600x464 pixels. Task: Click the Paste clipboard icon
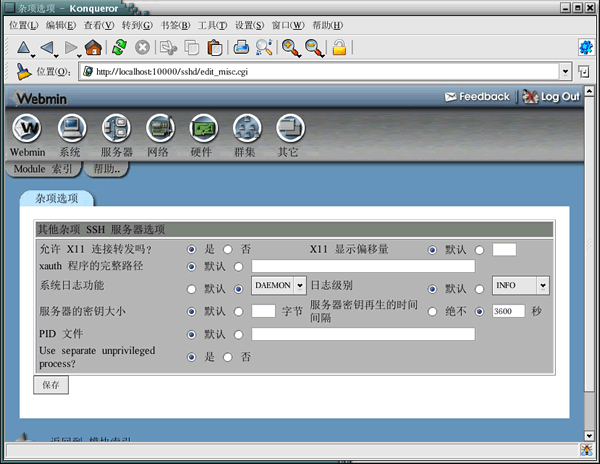215,48
